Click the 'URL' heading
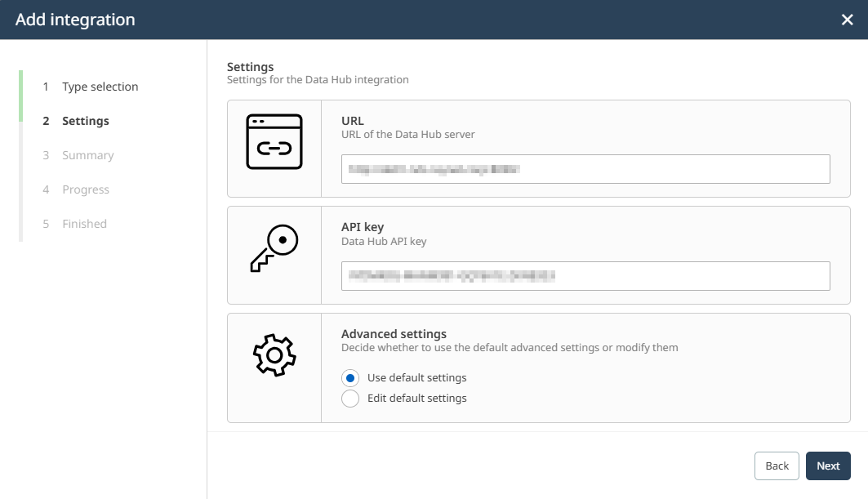Image resolution: width=868 pixels, height=499 pixels. point(353,121)
